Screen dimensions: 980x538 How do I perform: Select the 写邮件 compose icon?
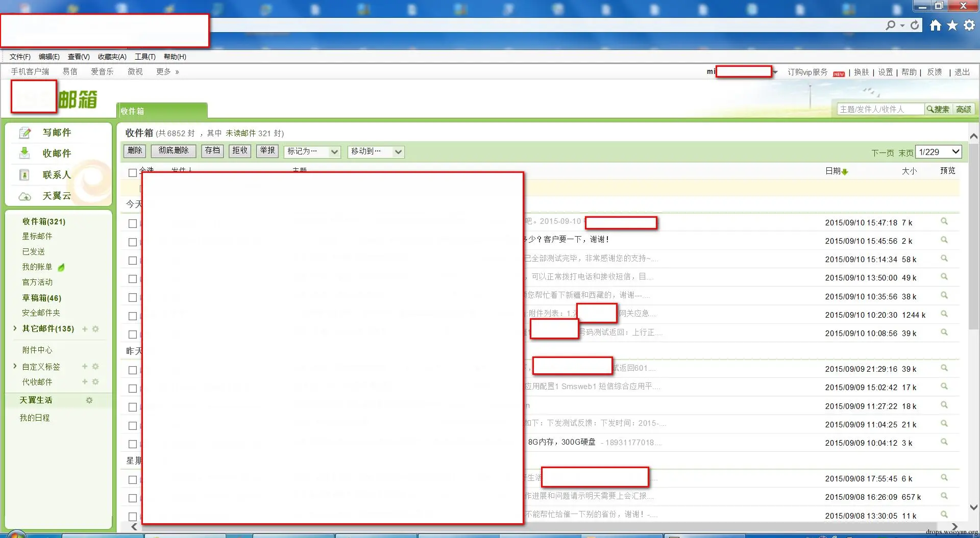pos(25,133)
